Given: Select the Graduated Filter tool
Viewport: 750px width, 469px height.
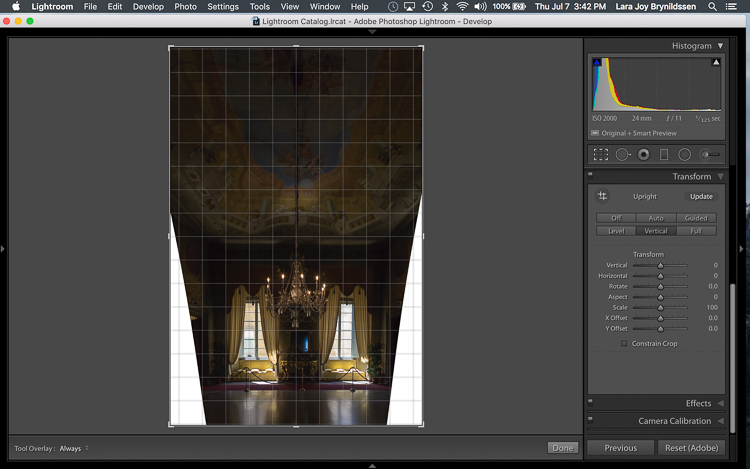Looking at the screenshot, I should pos(664,154).
